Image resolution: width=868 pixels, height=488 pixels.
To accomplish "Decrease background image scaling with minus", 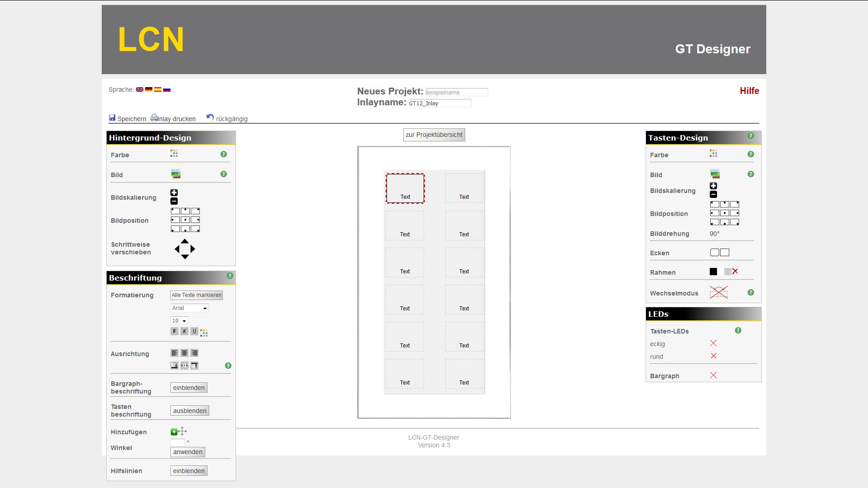I will coord(174,201).
